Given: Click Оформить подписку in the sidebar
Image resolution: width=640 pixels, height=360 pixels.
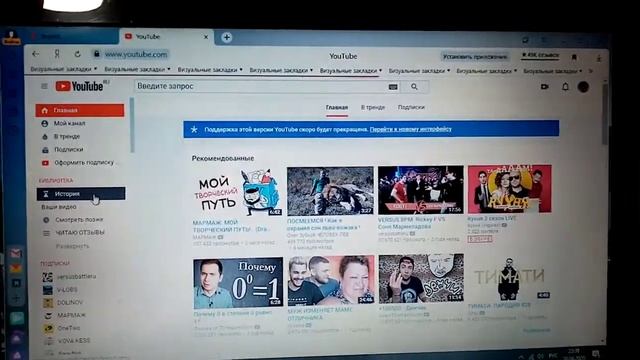Looking at the screenshot, I should click(x=80, y=162).
